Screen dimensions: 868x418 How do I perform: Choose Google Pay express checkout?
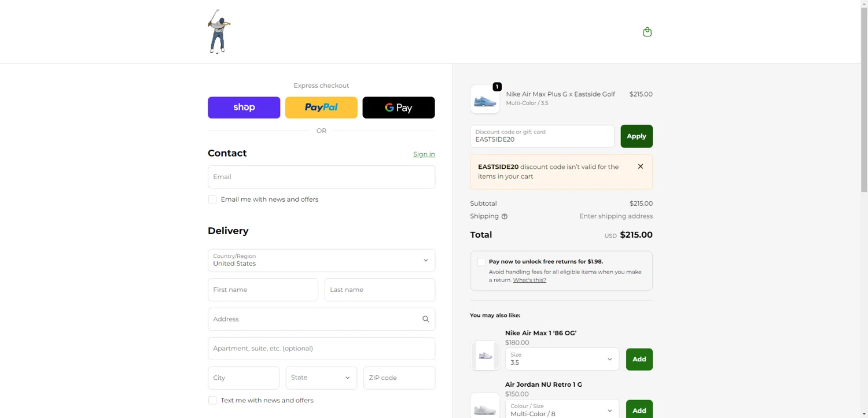(399, 108)
